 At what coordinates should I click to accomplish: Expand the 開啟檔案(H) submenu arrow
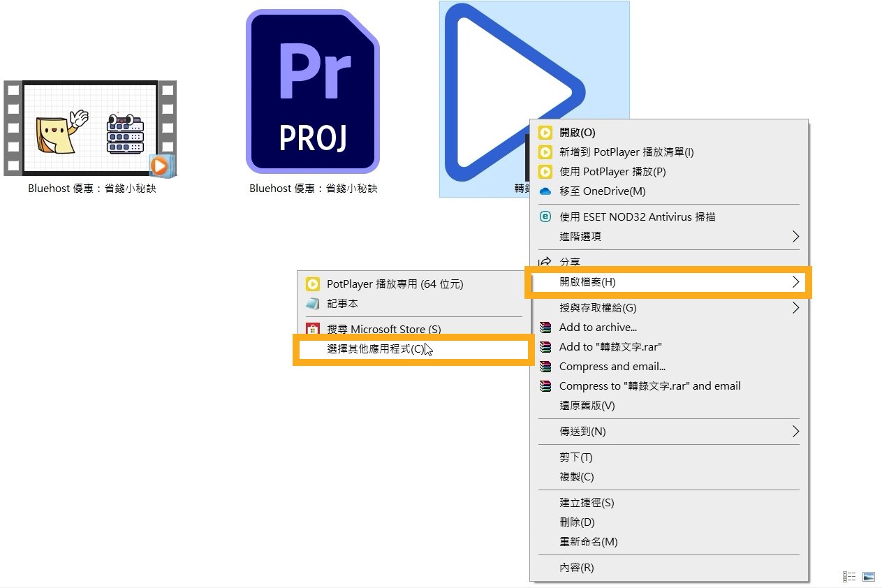coord(795,282)
